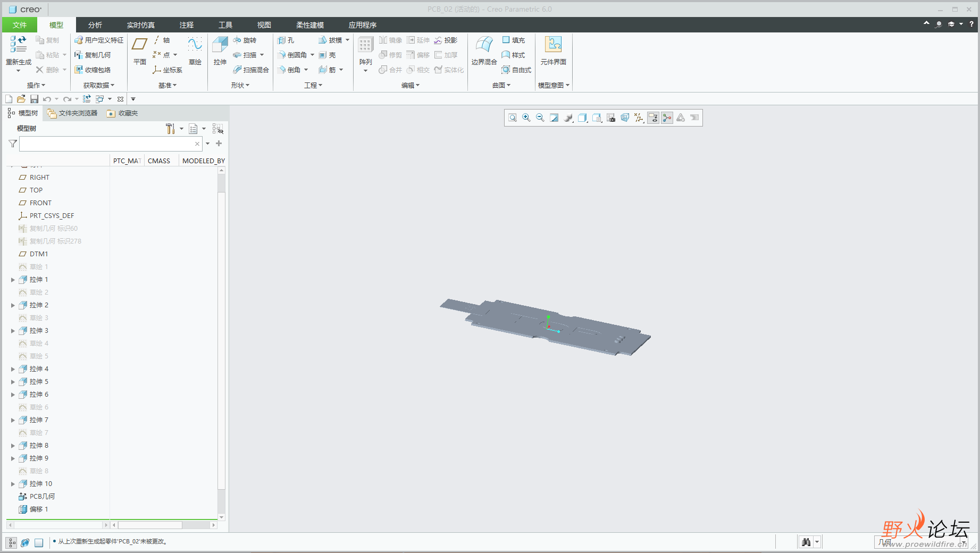The height and width of the screenshot is (553, 980).
Task: Open the 模型意图 group dropdown
Action: coord(554,85)
